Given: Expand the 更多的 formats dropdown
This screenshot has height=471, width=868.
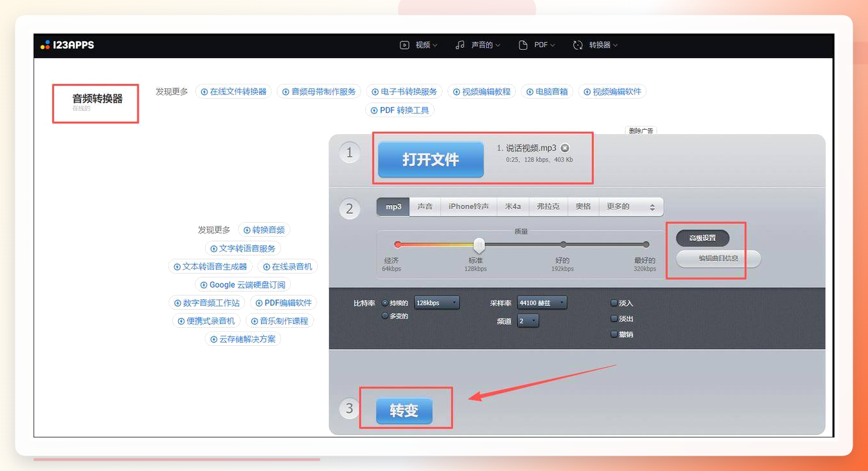Looking at the screenshot, I should pos(631,206).
